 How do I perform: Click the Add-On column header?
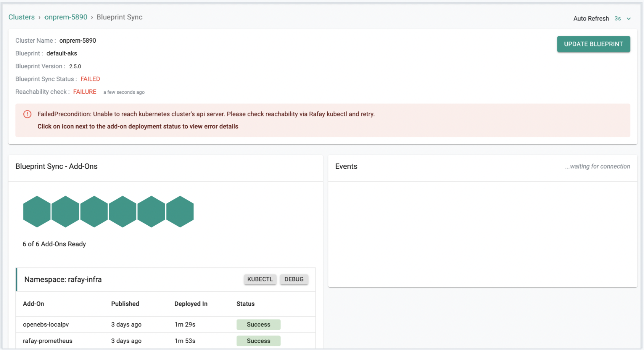[x=34, y=304]
